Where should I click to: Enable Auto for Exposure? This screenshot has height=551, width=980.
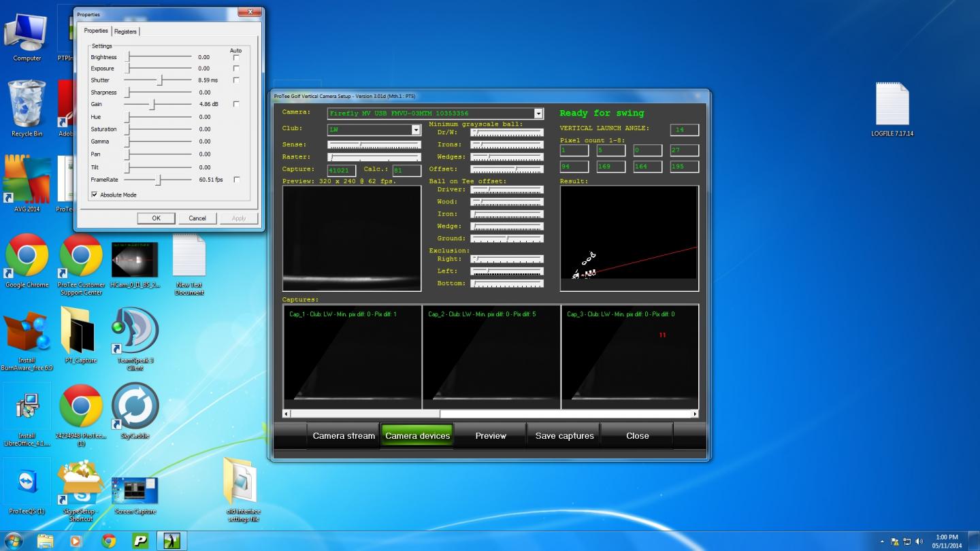[x=236, y=69]
